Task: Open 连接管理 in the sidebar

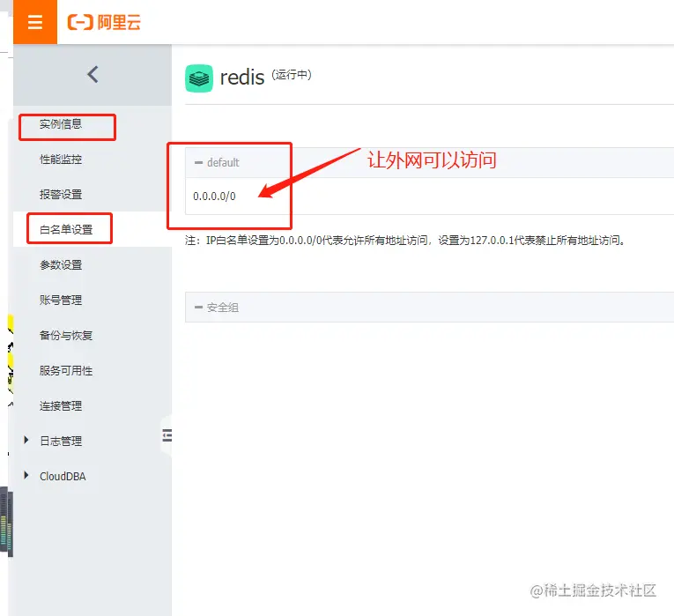Action: click(61, 405)
